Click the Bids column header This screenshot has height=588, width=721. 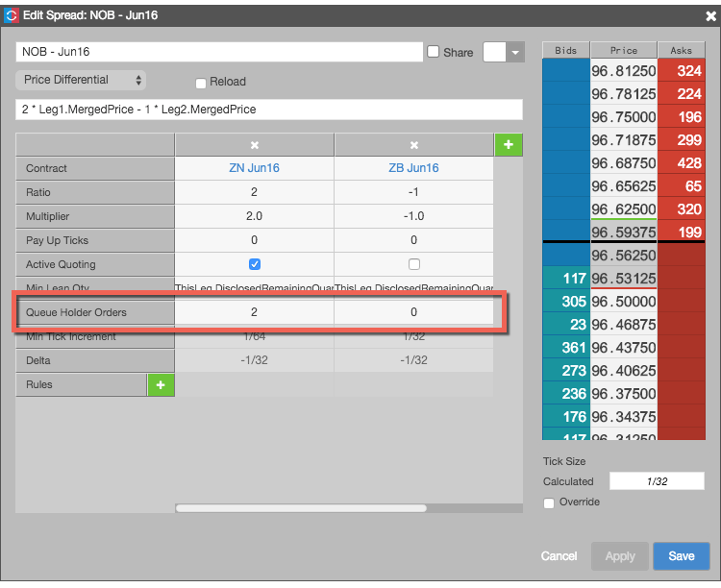pos(566,50)
